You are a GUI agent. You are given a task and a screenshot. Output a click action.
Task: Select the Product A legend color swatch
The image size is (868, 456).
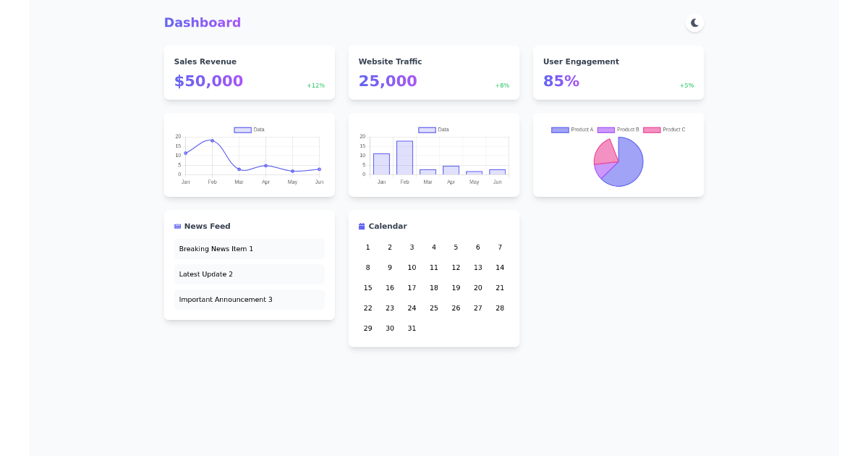coord(560,130)
